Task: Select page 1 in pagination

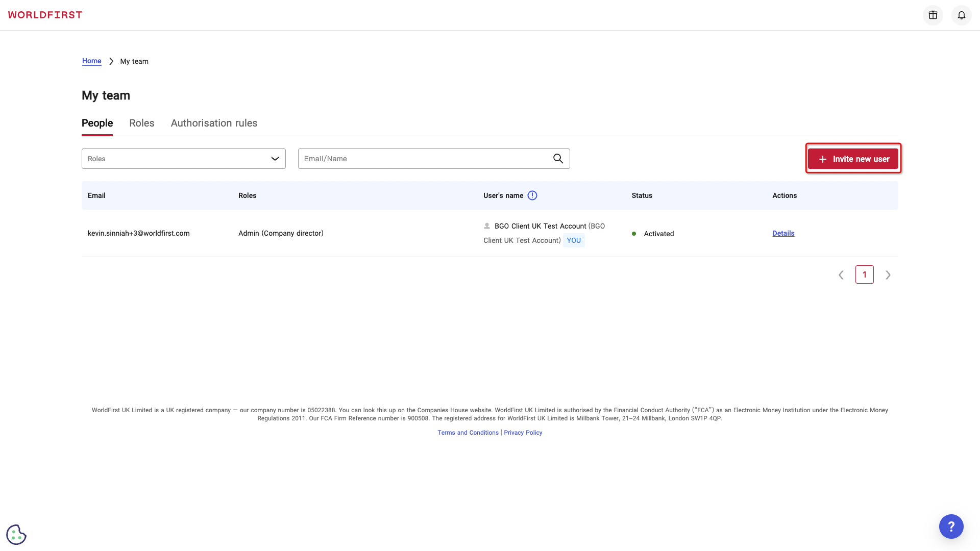Action: (865, 274)
